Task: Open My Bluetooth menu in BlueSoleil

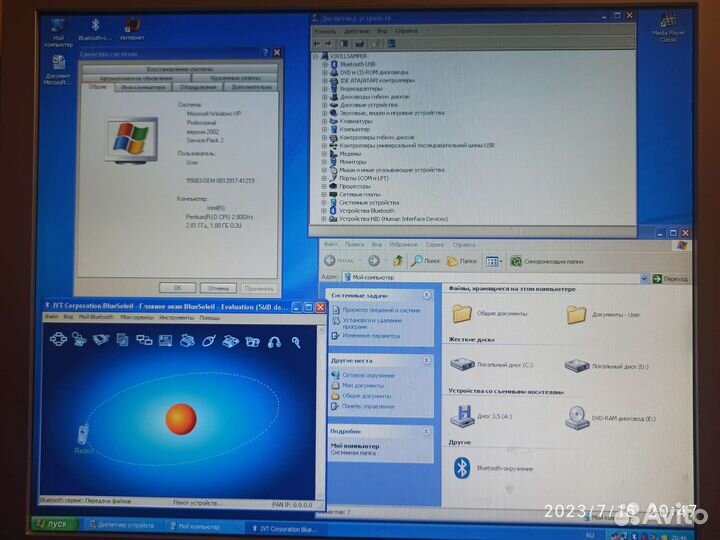Action: point(96,317)
